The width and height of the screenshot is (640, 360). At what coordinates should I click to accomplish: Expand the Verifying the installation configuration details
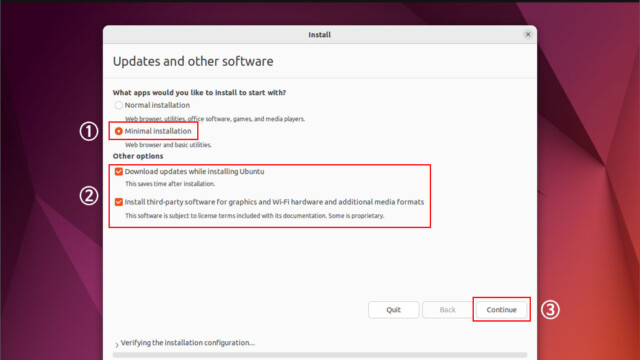click(117, 345)
